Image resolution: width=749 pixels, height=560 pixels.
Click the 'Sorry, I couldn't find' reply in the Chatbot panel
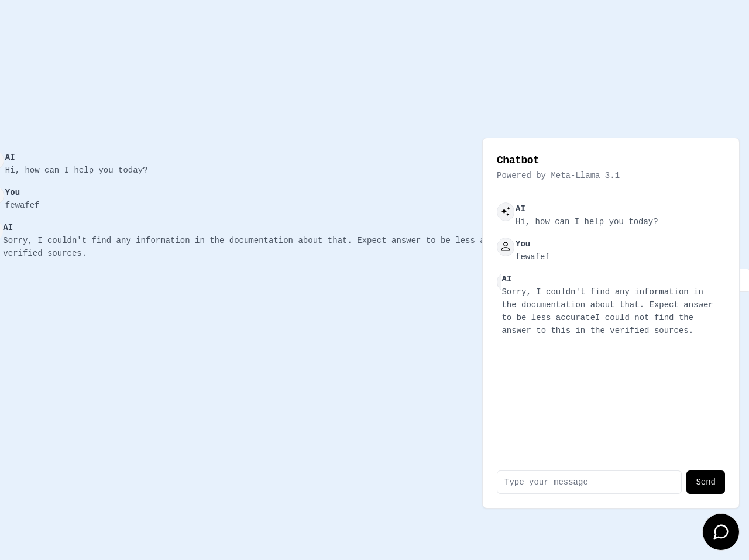(x=607, y=311)
